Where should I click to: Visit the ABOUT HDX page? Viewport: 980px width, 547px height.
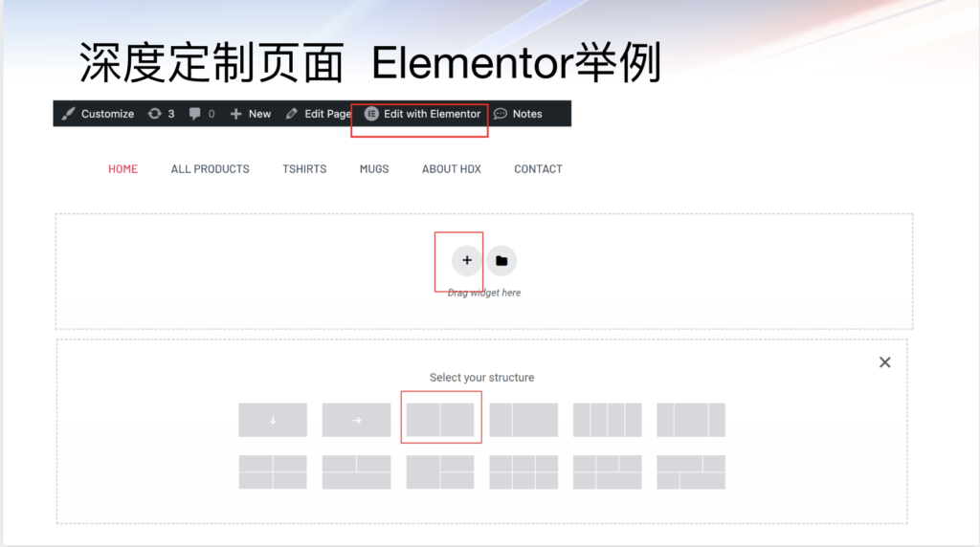click(x=452, y=169)
